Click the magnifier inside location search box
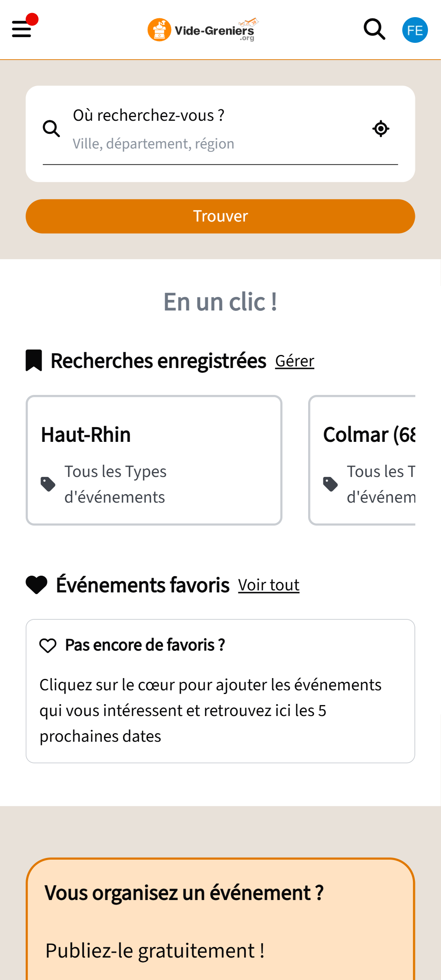This screenshot has width=441, height=980. (51, 129)
